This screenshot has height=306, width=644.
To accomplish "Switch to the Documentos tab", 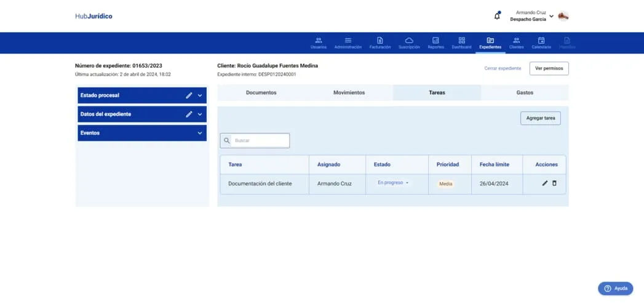I will point(261,92).
